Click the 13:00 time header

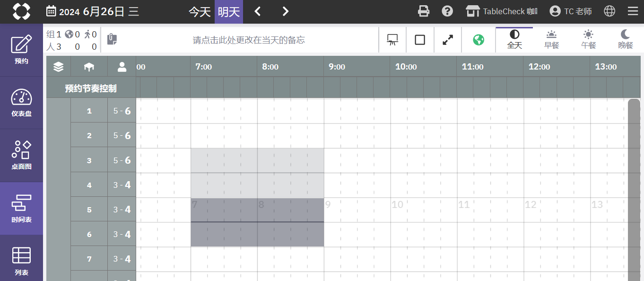click(606, 67)
